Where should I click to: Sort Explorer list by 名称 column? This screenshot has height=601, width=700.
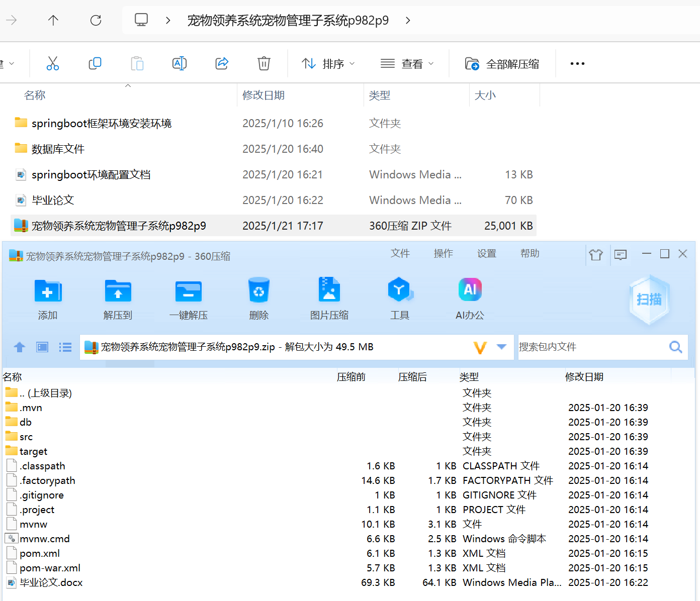[x=35, y=95]
